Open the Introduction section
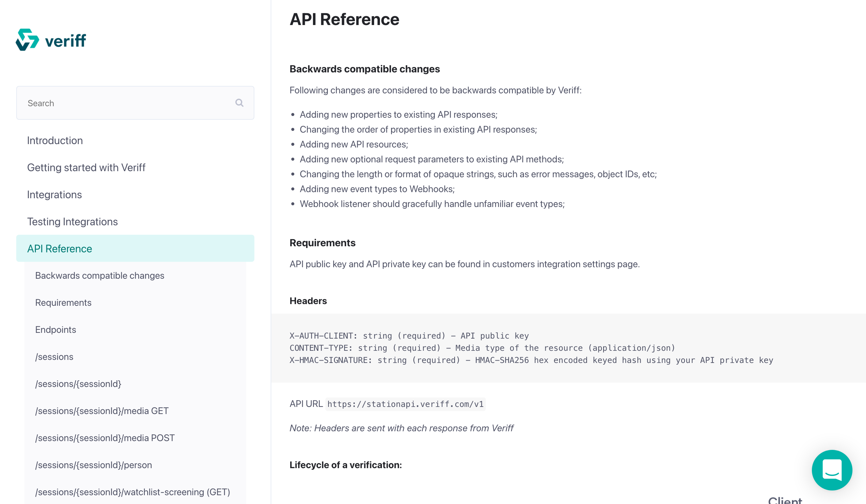 (55, 140)
